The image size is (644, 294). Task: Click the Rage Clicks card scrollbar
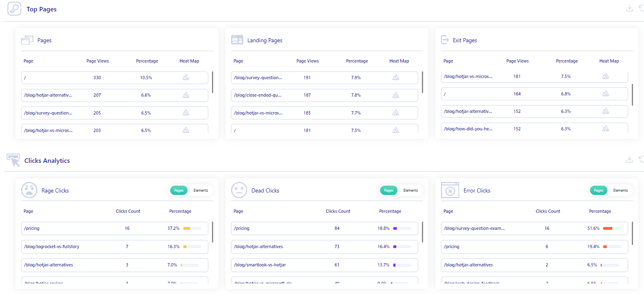pyautogui.click(x=212, y=232)
